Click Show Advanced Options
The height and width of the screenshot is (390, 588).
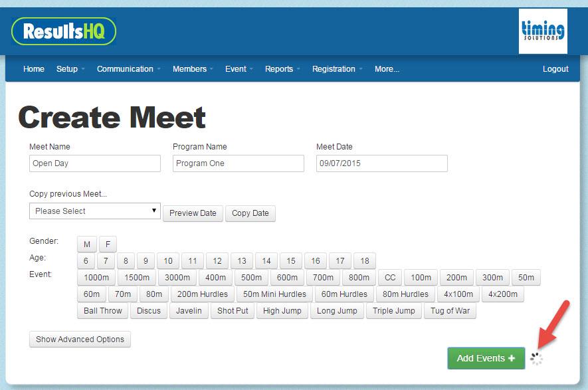[x=80, y=339]
